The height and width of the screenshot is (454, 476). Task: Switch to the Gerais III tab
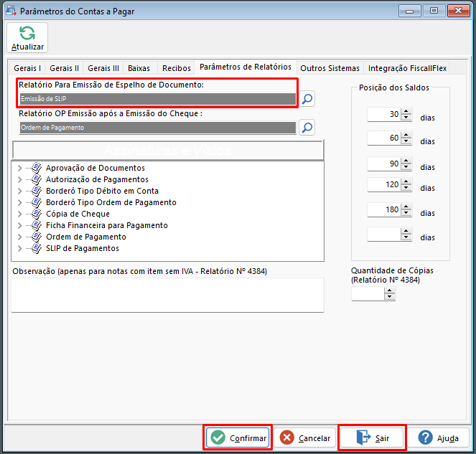click(103, 68)
